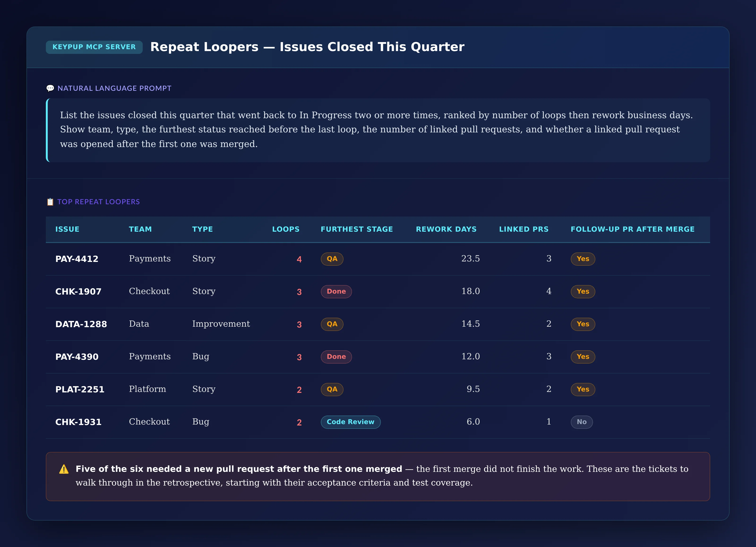Click the Yes badge in the CHK-1907 row
Viewport: 756px width, 547px height.
click(583, 291)
